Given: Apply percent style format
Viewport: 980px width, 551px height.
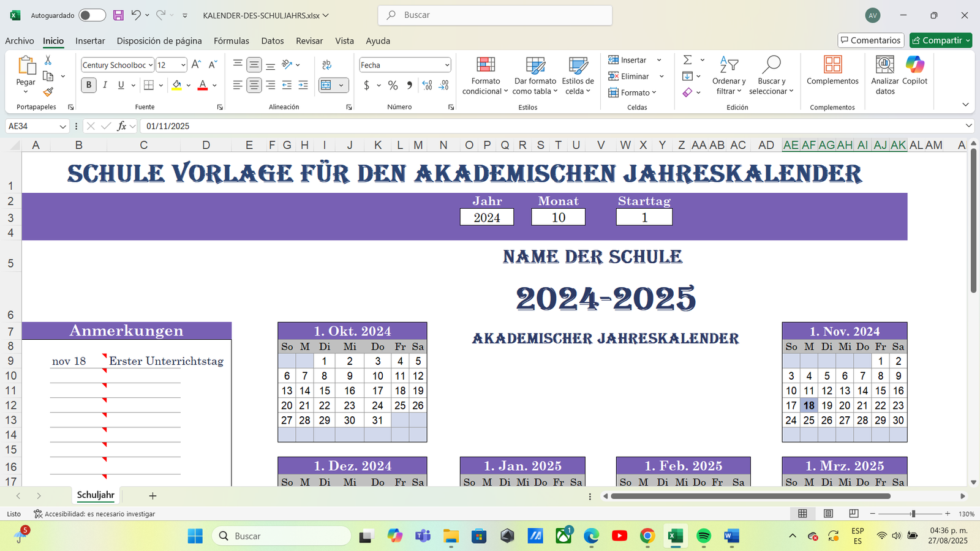Looking at the screenshot, I should [393, 85].
